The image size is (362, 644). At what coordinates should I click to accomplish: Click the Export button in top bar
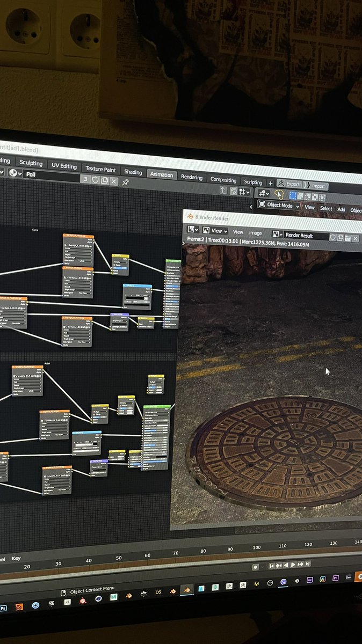[x=289, y=184]
